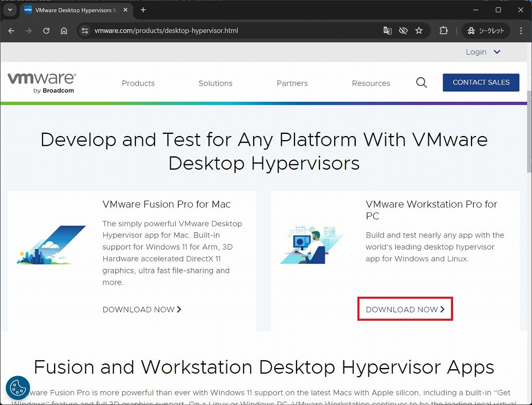
Task: Download VMware Fusion Pro for Mac
Action: click(x=142, y=309)
